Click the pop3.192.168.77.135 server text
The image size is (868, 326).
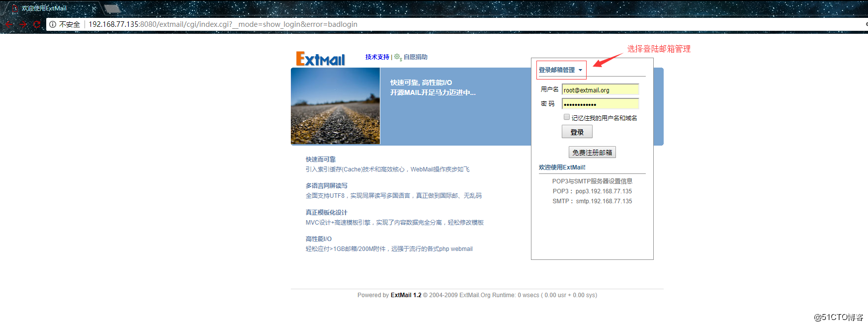[604, 191]
